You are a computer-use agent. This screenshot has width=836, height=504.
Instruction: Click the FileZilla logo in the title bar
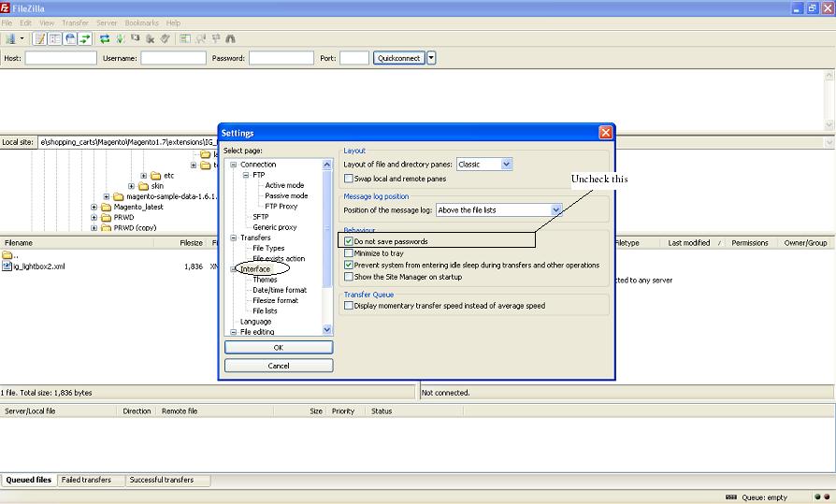coord(5,8)
